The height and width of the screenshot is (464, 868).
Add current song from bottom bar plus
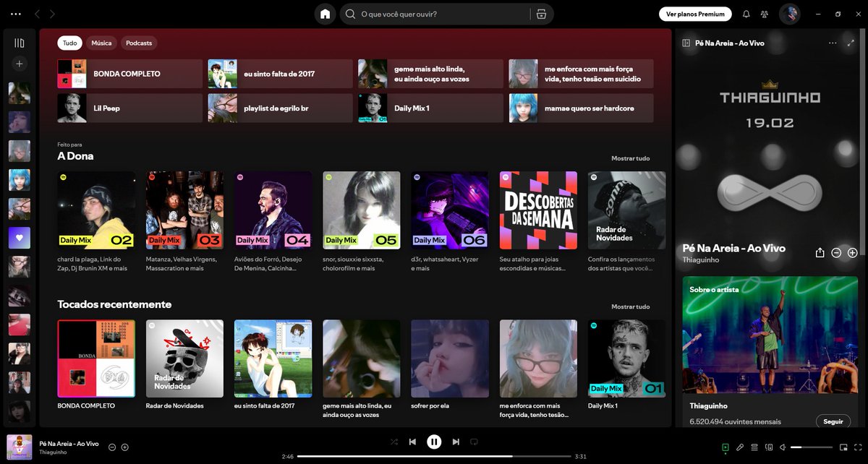124,447
